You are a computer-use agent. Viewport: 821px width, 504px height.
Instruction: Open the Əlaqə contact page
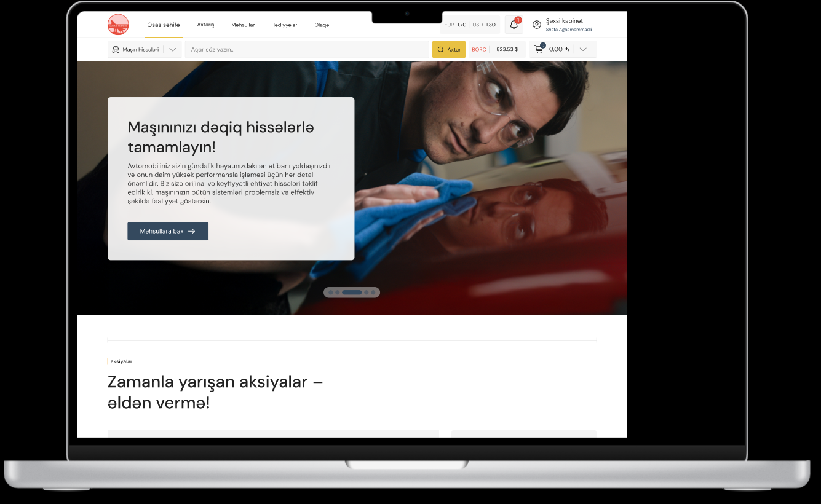[x=322, y=25]
